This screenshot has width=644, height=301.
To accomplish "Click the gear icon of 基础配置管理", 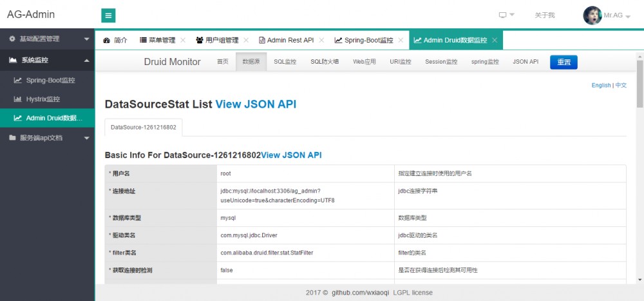I will coord(12,39).
